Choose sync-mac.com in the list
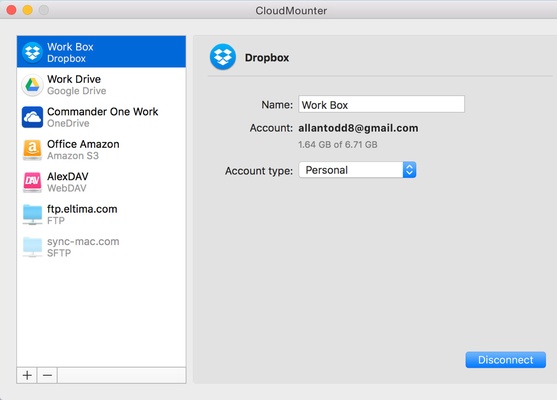Image resolution: width=557 pixels, height=400 pixels. 101,247
